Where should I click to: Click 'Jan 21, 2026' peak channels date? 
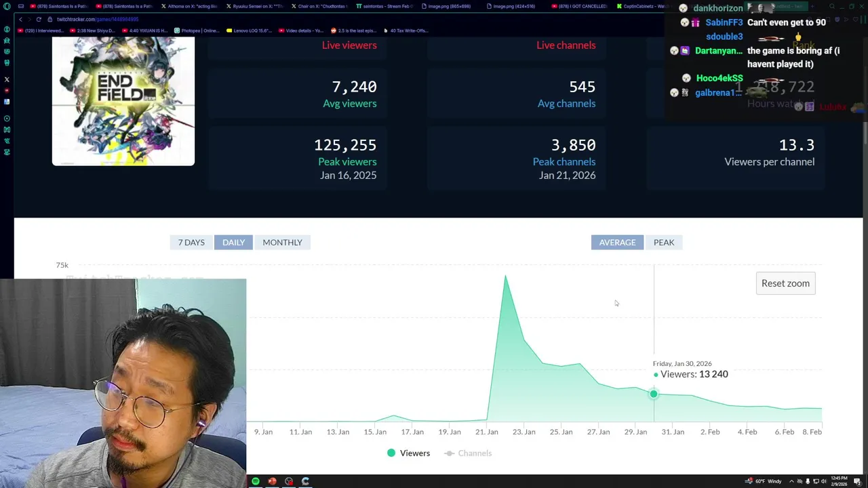click(x=568, y=175)
